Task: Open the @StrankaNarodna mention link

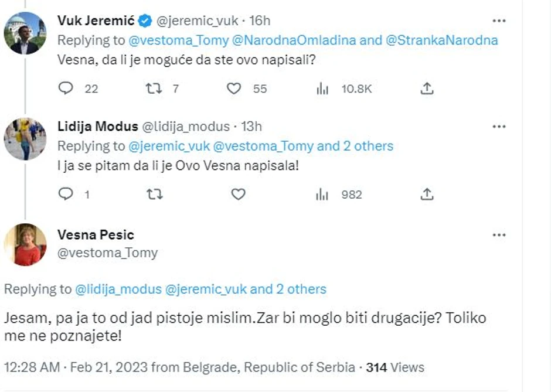Action: coord(442,40)
